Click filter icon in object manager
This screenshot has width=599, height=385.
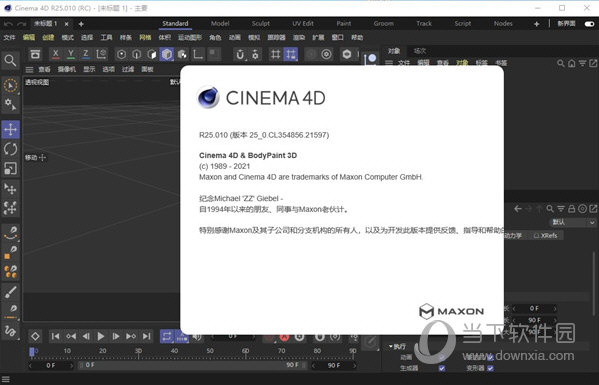(582, 63)
